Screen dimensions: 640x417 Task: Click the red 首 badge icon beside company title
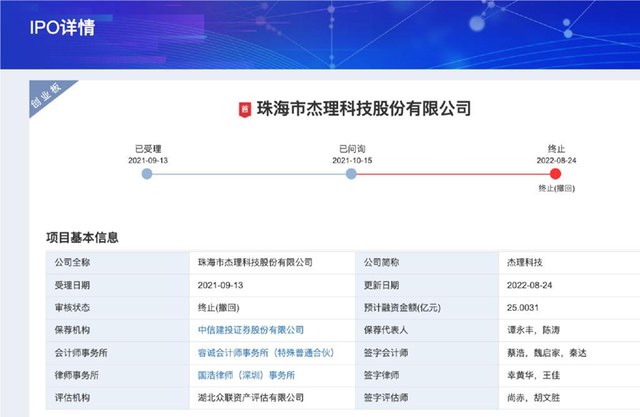[x=245, y=109]
